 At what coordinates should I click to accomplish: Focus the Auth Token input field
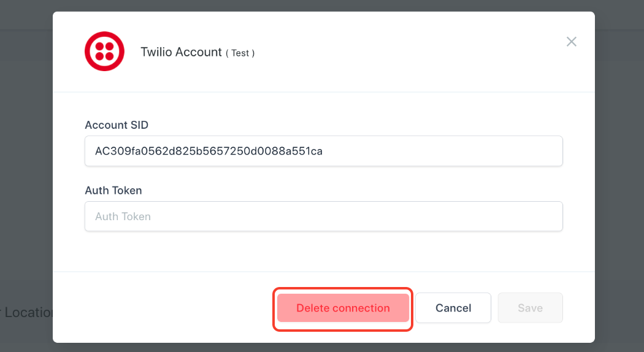pos(323,216)
